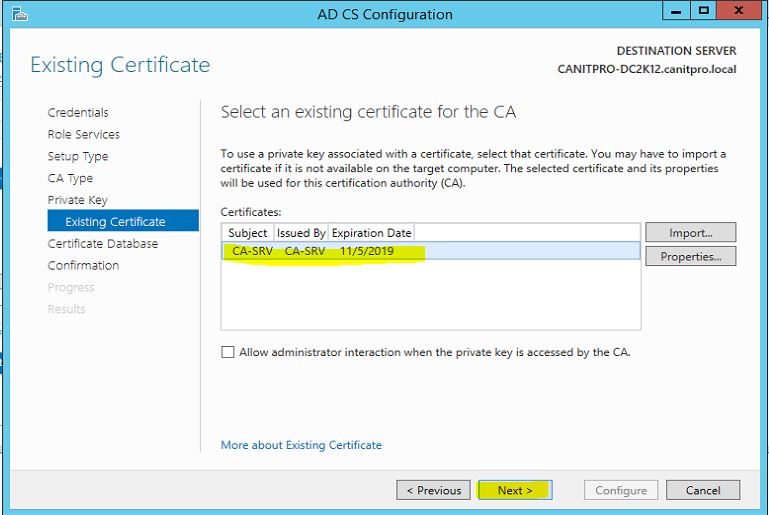Go to the Credentials step

(78, 112)
